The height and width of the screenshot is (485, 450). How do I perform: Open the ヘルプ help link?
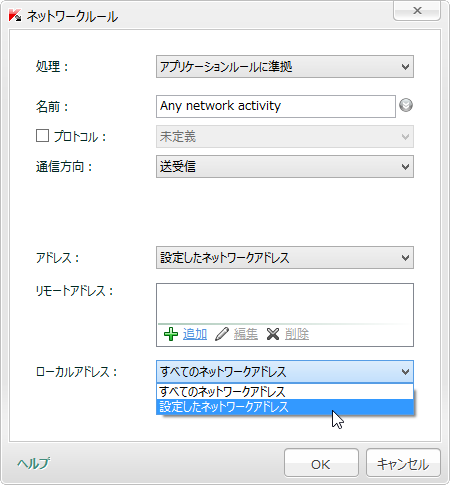coord(34,463)
